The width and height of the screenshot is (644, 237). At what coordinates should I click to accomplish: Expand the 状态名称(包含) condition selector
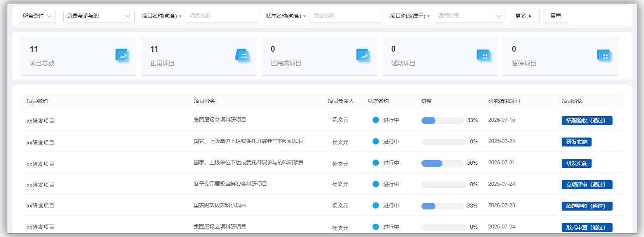pyautogui.click(x=286, y=16)
